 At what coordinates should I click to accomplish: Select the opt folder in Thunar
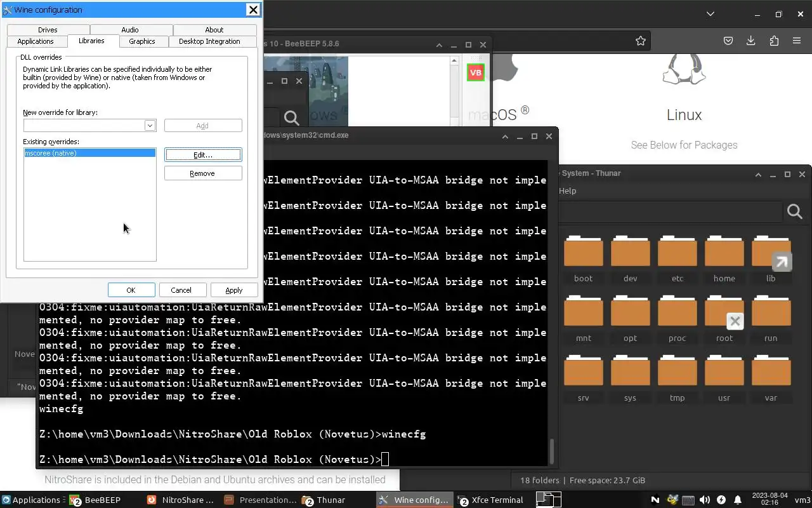coord(630,319)
